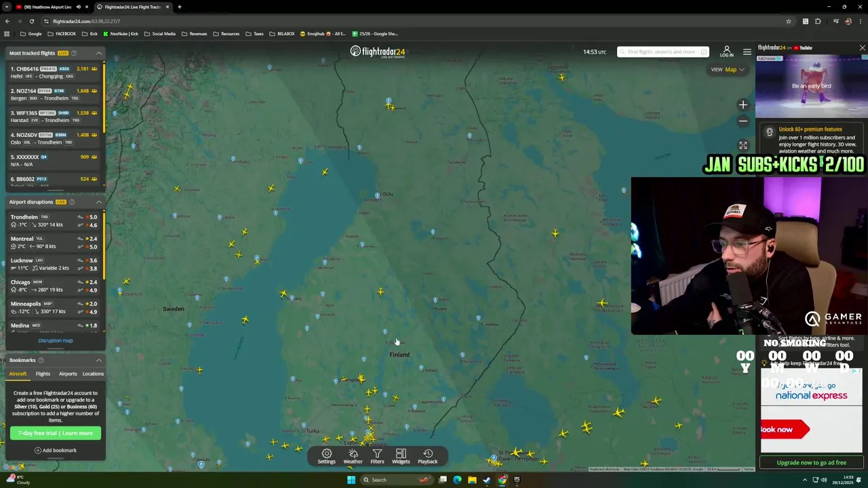
Task: Collapse the Airport disruptions panel
Action: pyautogui.click(x=98, y=202)
